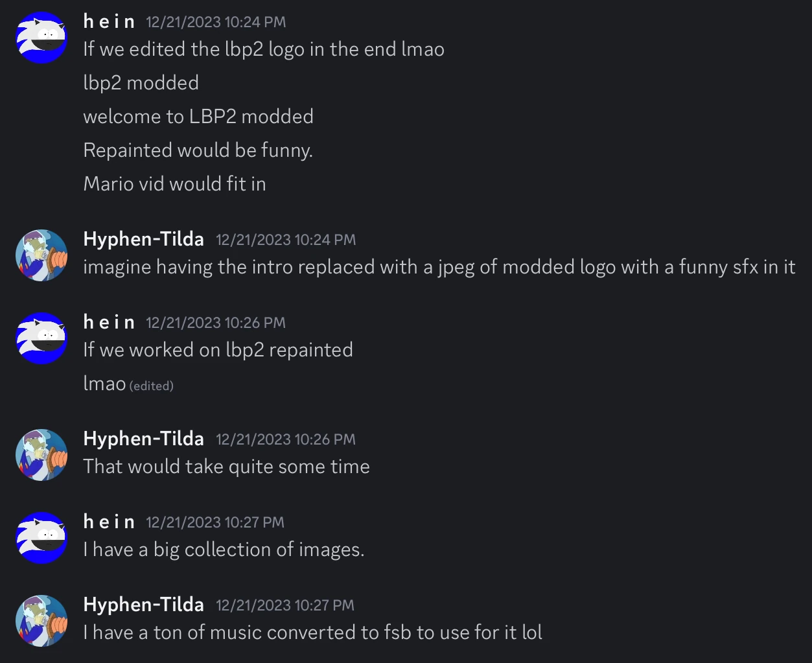
Task: Open Hyphen-Tilda's avatar beside the fsb music message
Action: tap(41, 621)
